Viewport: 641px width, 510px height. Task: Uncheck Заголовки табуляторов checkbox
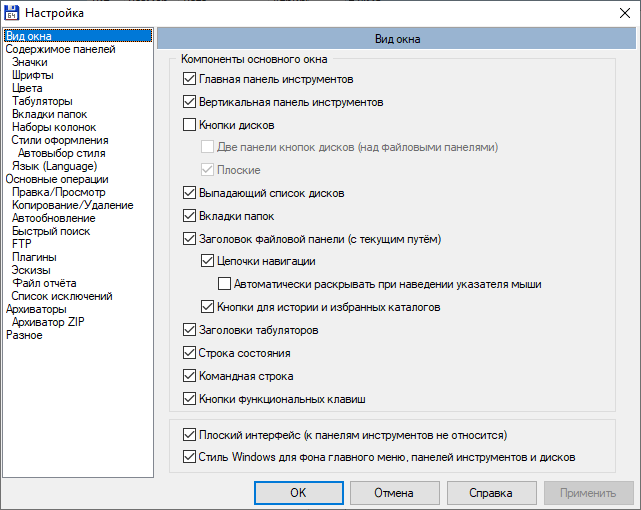189,329
